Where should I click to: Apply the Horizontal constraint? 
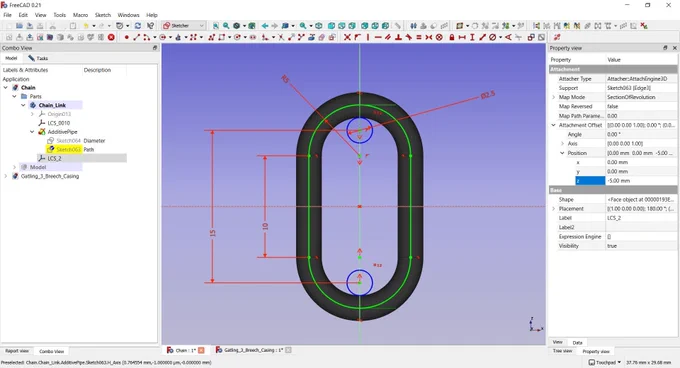(x=378, y=37)
